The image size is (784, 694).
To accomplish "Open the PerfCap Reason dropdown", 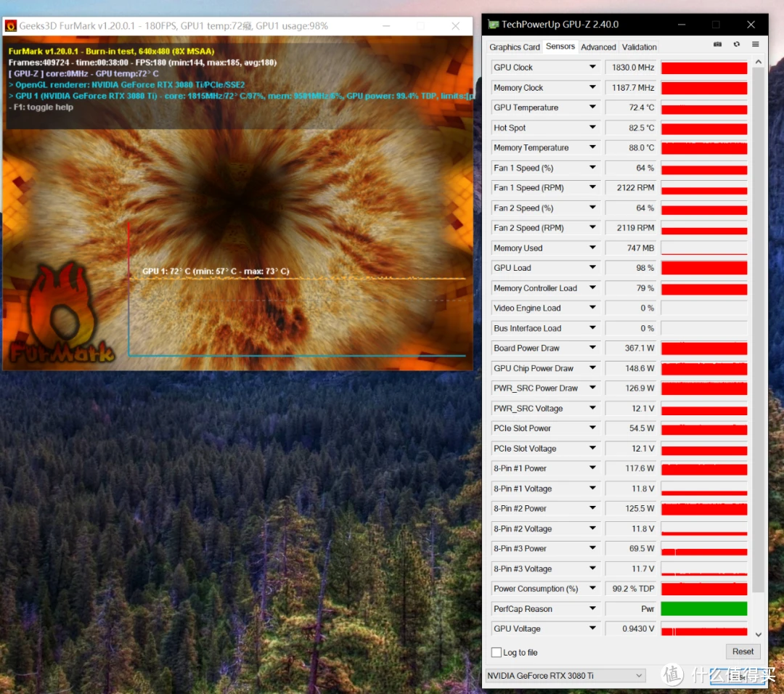I will pos(592,608).
